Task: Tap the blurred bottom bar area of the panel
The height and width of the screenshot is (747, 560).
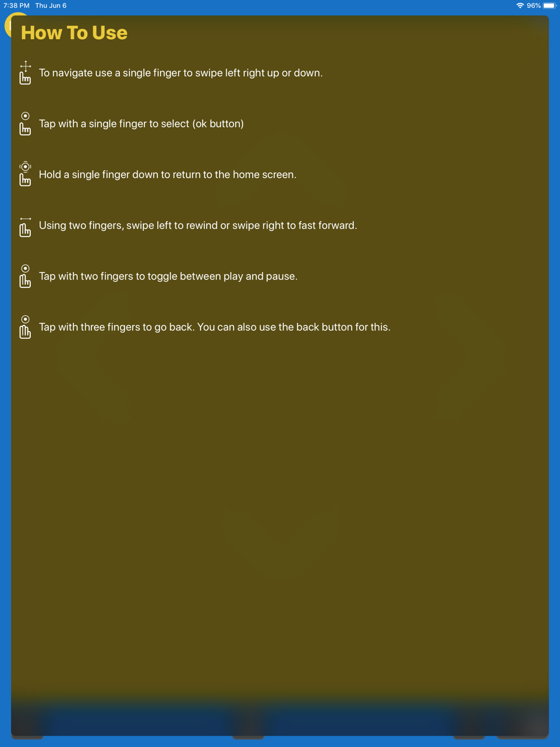Action: click(x=280, y=717)
